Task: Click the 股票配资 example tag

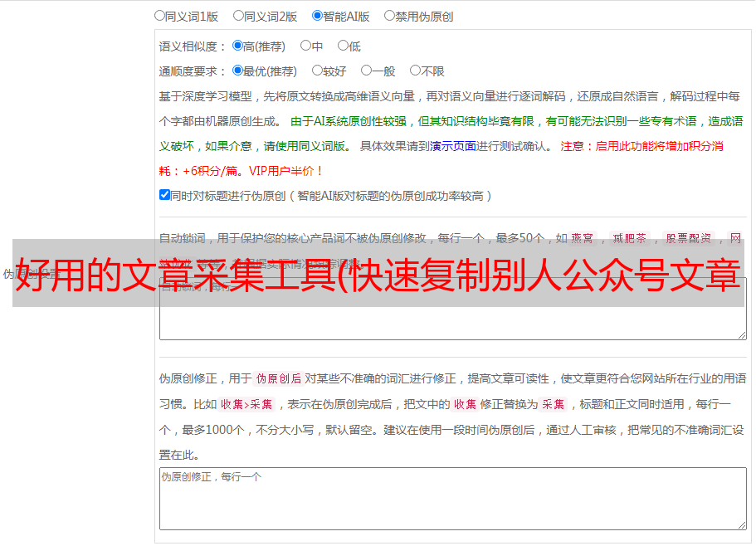Action: click(x=689, y=238)
